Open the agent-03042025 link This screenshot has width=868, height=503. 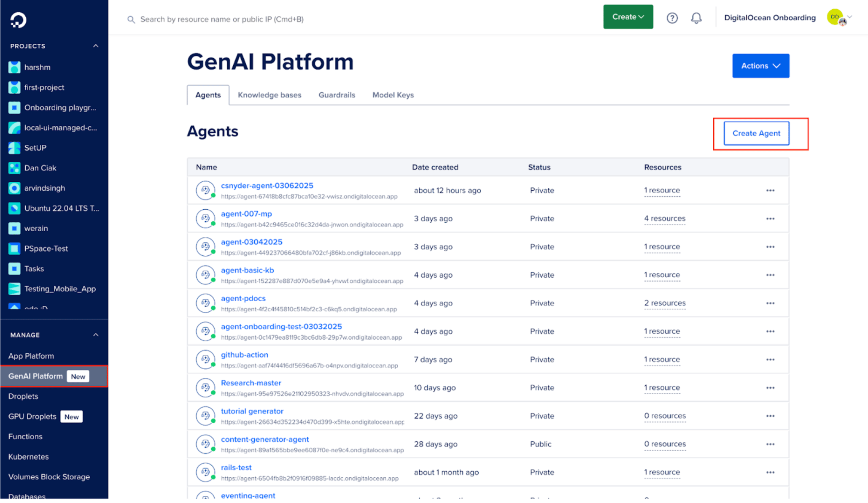click(x=251, y=242)
